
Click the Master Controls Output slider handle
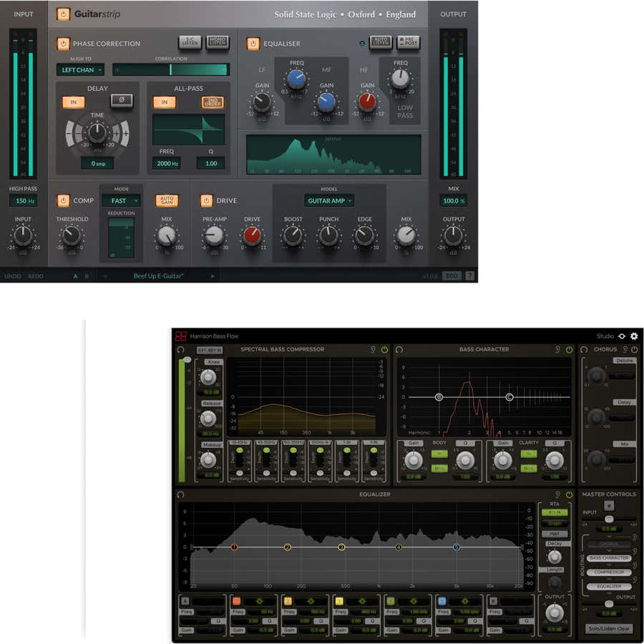click(x=610, y=604)
